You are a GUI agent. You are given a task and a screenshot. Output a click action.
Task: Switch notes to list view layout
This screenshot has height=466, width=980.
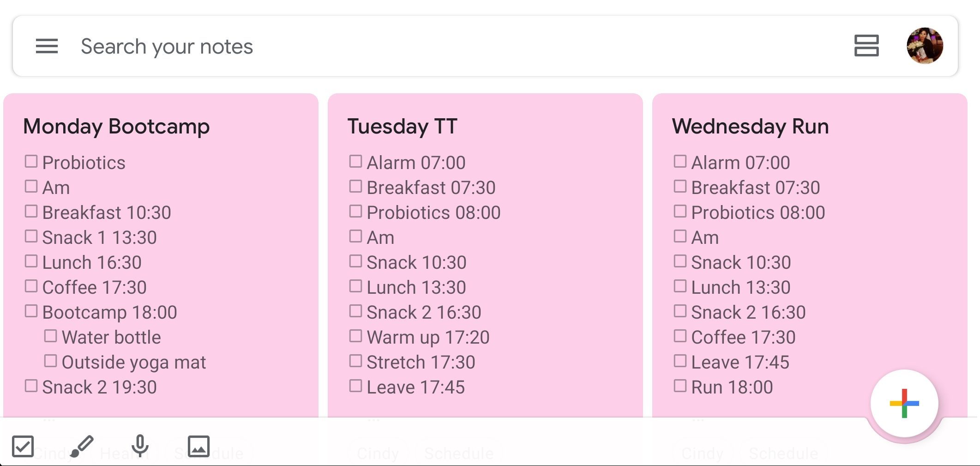point(866,46)
